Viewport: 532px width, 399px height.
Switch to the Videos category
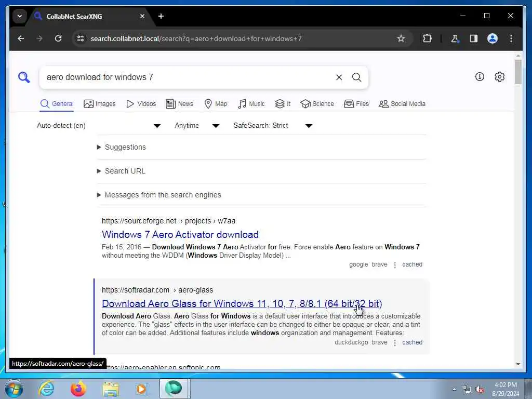coord(141,104)
